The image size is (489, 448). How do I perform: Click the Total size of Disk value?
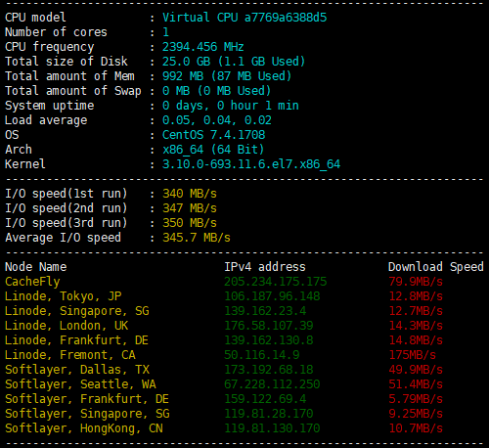[x=234, y=62]
